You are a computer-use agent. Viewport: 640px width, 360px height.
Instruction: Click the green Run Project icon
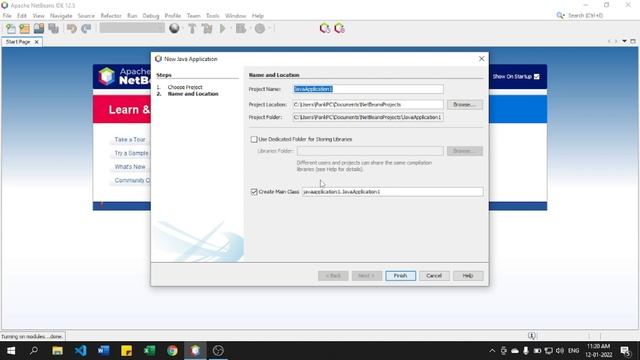tap(223, 29)
